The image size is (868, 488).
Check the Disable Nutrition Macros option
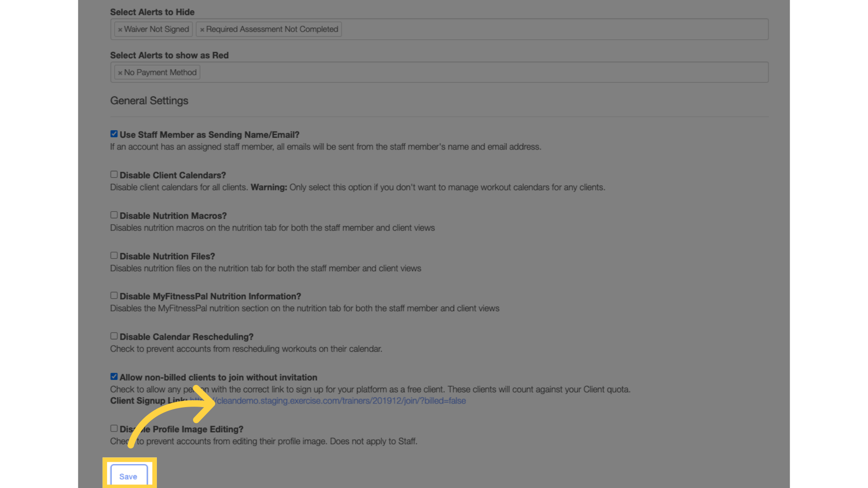[x=114, y=215]
